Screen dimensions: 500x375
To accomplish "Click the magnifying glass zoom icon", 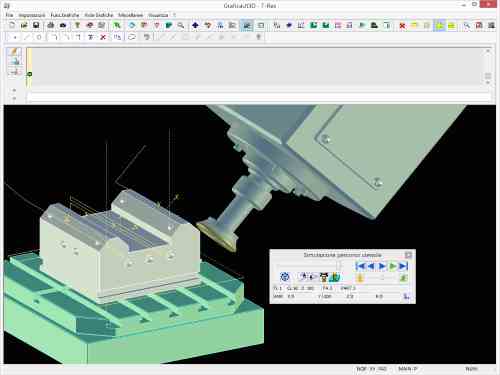I will point(181,25).
